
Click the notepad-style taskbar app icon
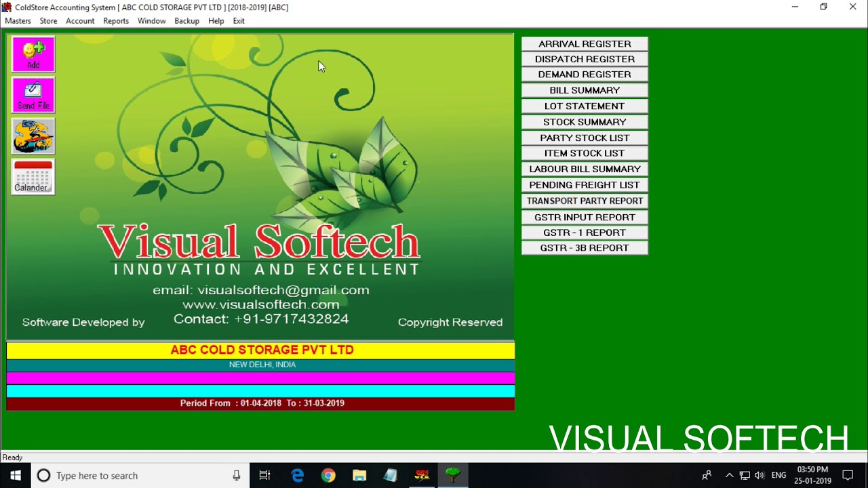click(x=391, y=476)
